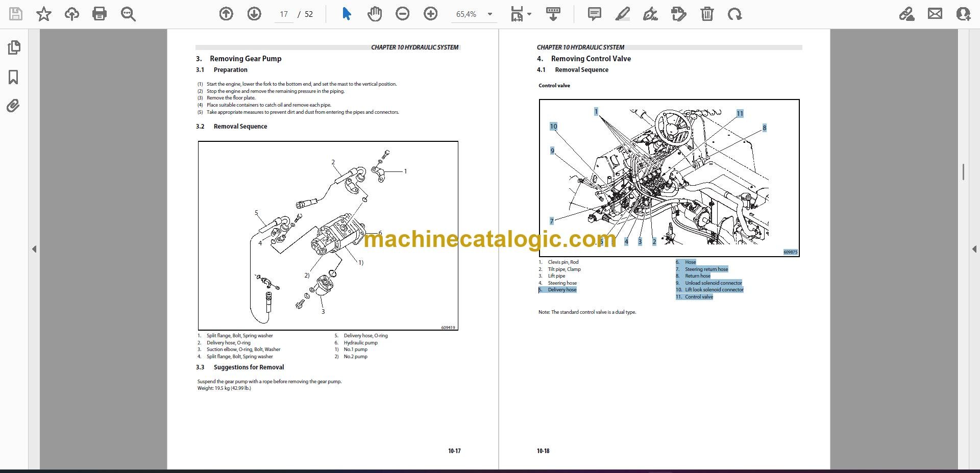The image size is (980, 473).
Task: Open the sign document tool
Action: (x=650, y=14)
